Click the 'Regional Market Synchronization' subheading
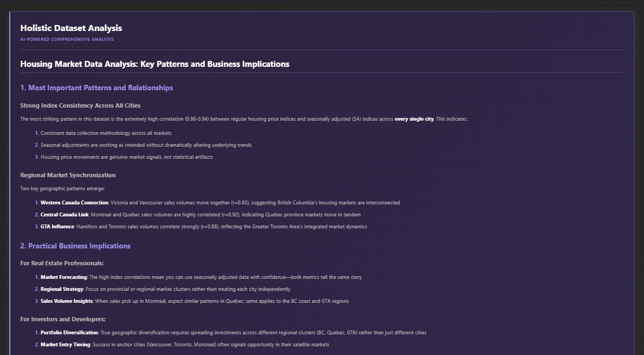This screenshot has height=355, width=644. point(68,175)
